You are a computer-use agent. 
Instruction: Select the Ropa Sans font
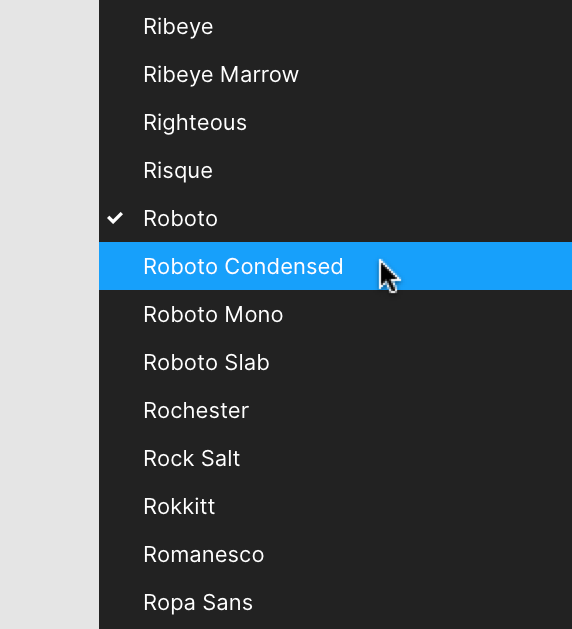click(335, 602)
